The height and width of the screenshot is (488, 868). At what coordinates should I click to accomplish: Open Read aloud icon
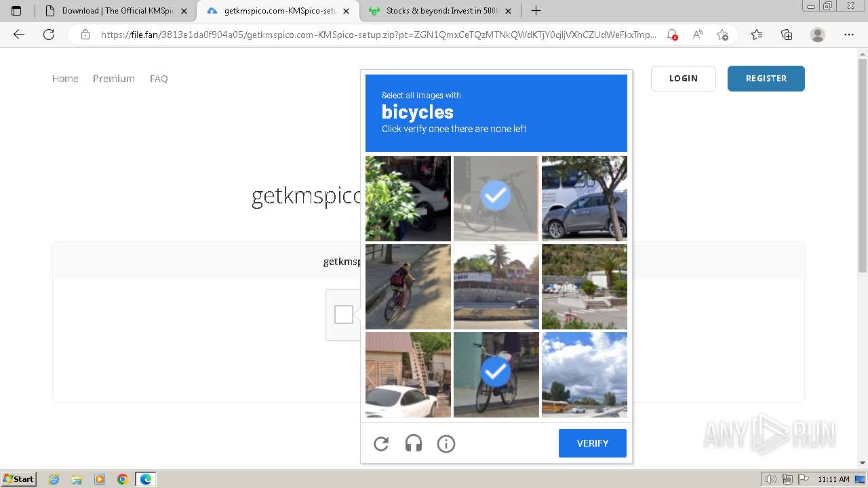point(697,35)
